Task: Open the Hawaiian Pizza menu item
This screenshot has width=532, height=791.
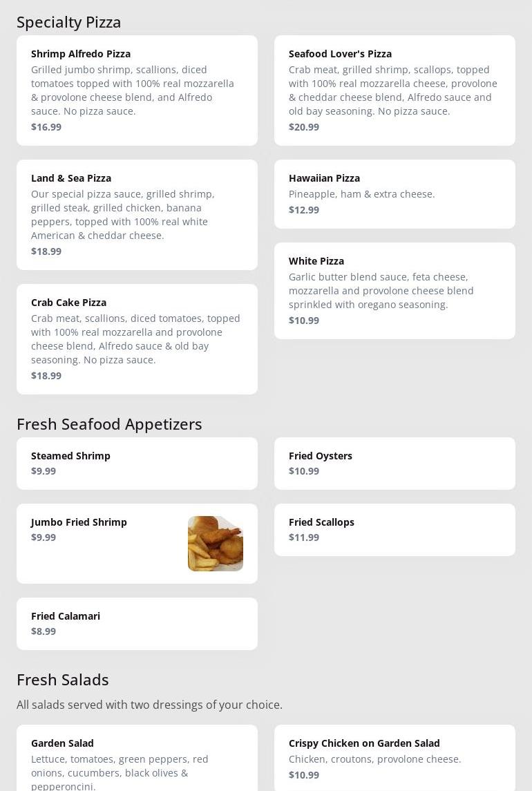Action: (x=395, y=193)
